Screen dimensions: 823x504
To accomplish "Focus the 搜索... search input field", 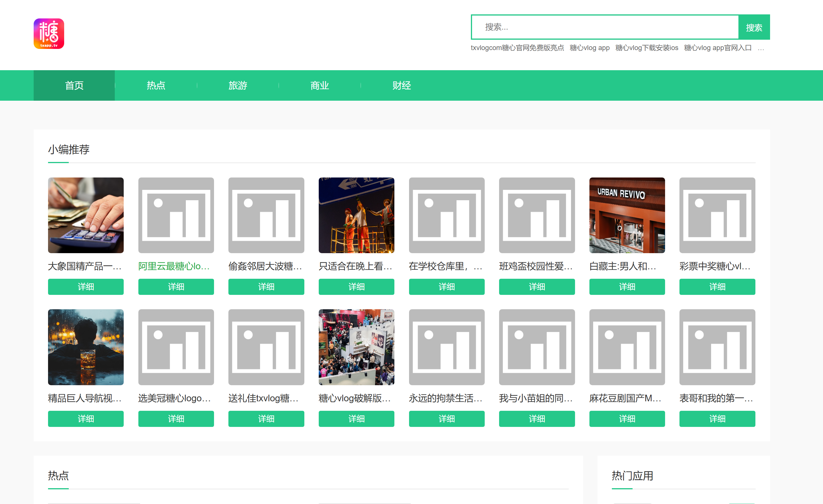I will coord(605,27).
